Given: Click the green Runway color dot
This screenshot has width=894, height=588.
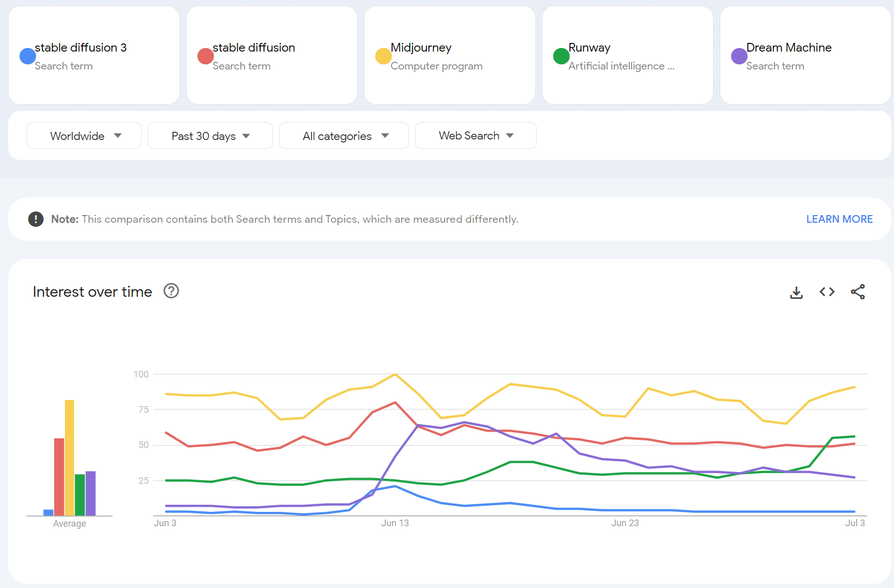Looking at the screenshot, I should (x=561, y=56).
